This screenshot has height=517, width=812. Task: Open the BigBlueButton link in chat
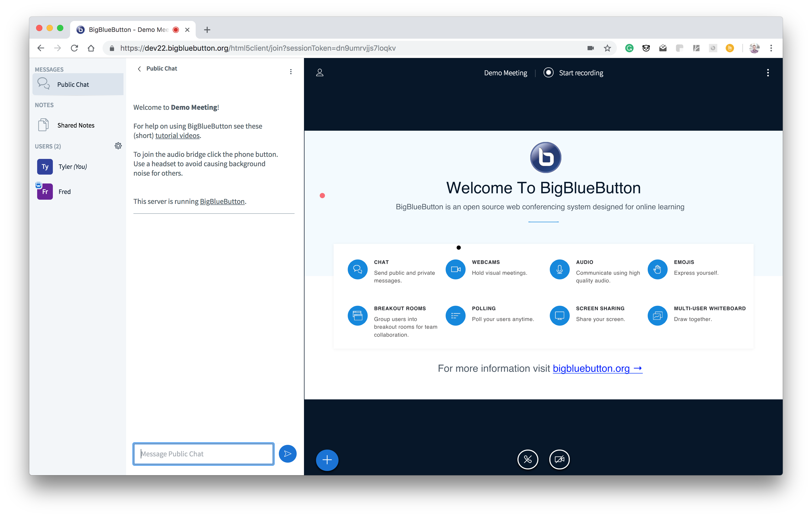(x=222, y=201)
